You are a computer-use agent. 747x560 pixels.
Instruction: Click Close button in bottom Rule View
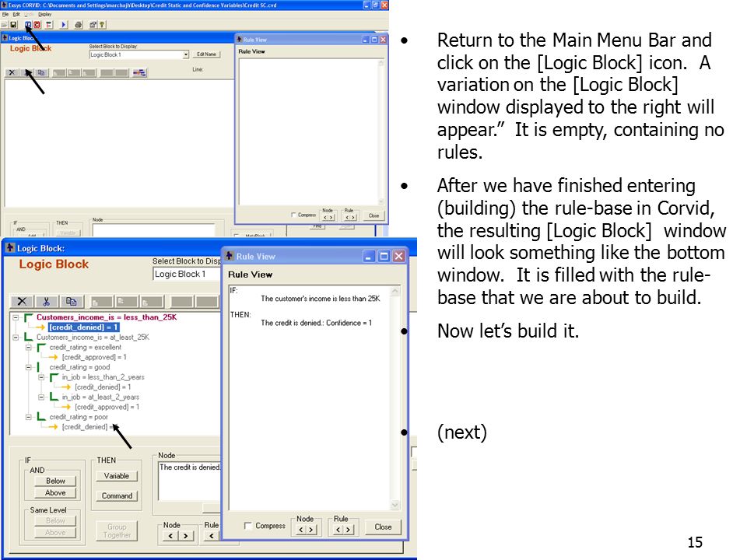click(383, 527)
